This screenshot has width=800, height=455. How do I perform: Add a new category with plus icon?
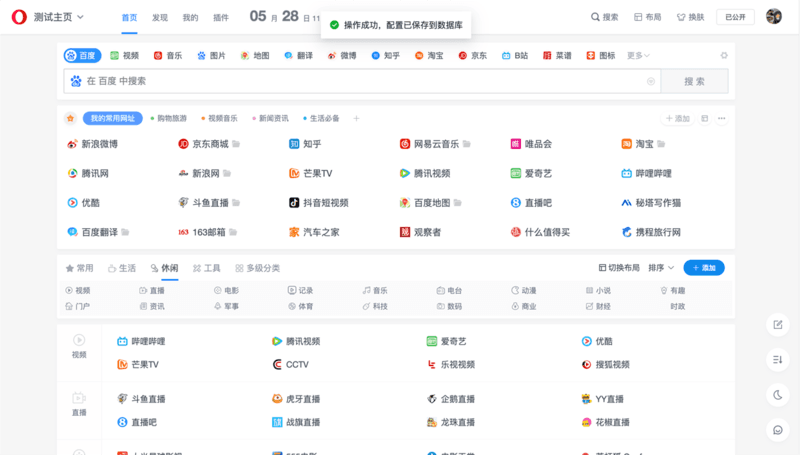(x=356, y=118)
